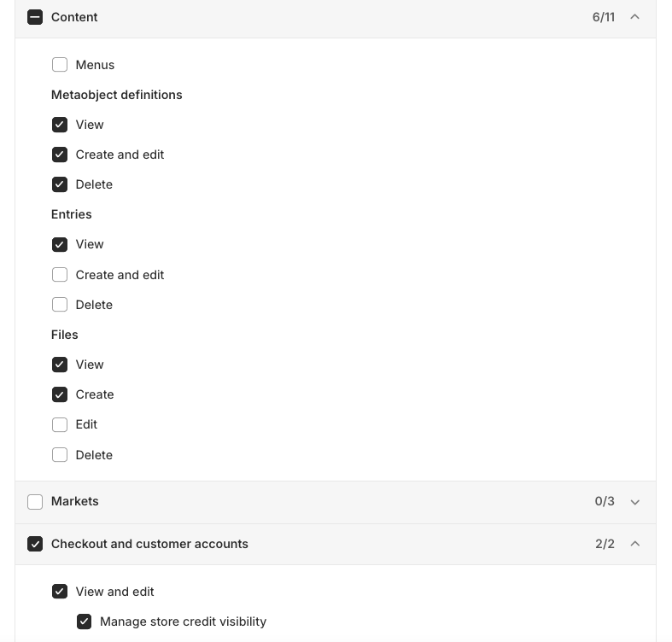The image size is (672, 642).
Task: Click the Markets section header label
Action: 75,501
